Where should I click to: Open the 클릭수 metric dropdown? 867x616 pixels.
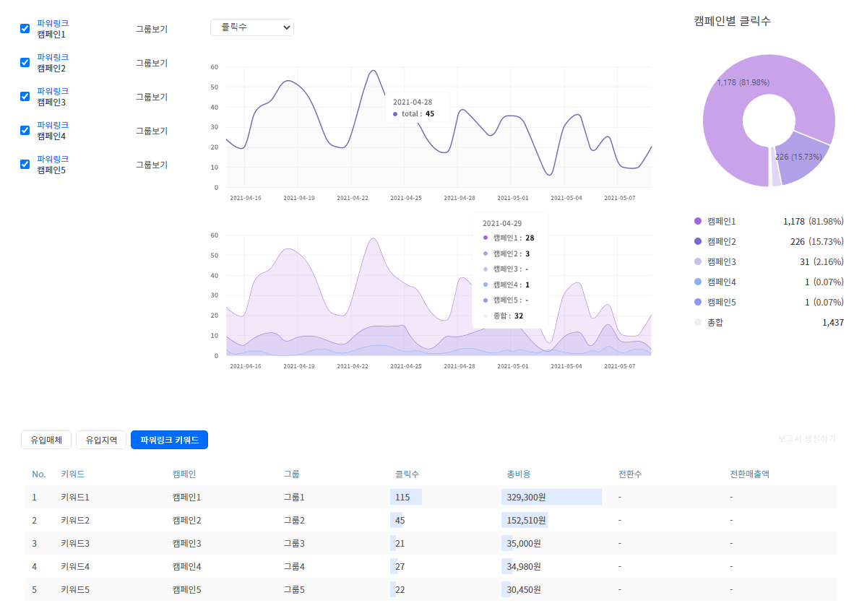252,27
